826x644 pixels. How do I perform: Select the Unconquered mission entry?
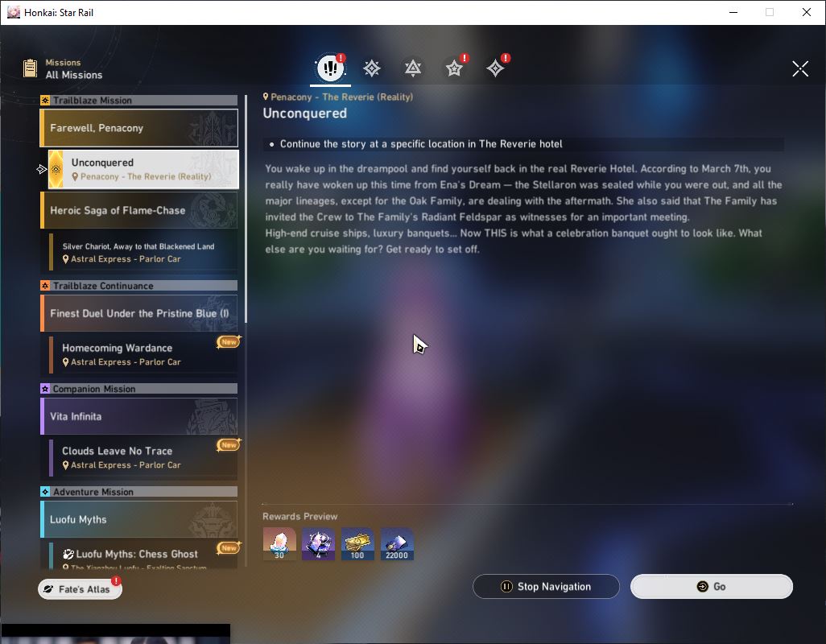pos(143,169)
